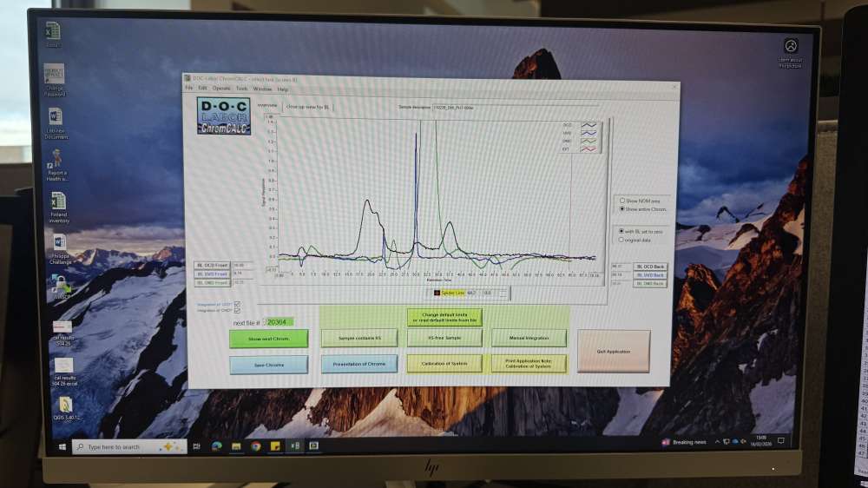The width and height of the screenshot is (868, 488).
Task: Open the File menu
Action: pyautogui.click(x=189, y=88)
